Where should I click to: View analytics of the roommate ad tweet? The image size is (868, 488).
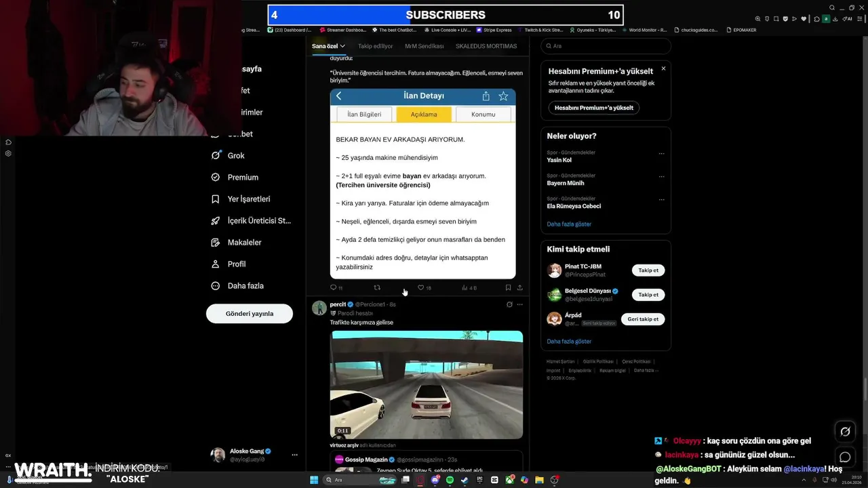pos(469,287)
